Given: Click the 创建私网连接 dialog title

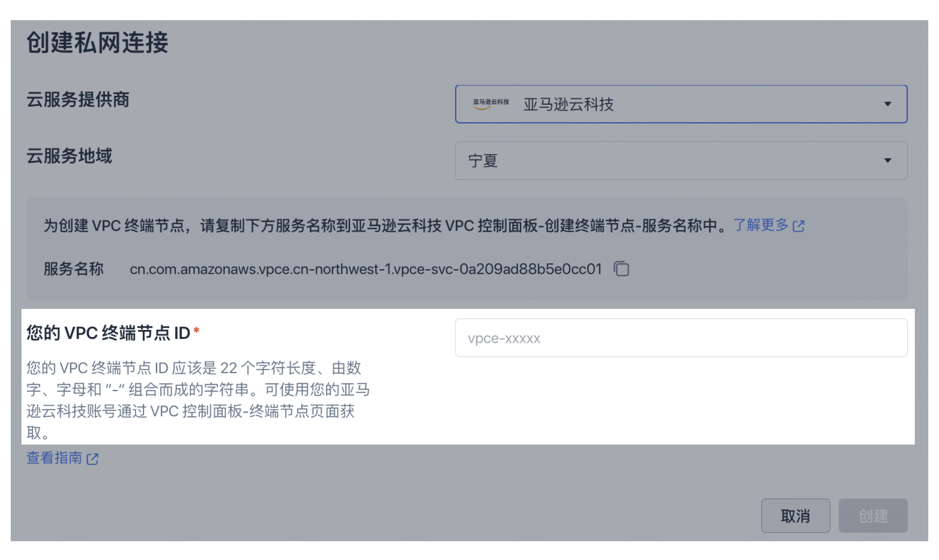Looking at the screenshot, I should (x=97, y=43).
